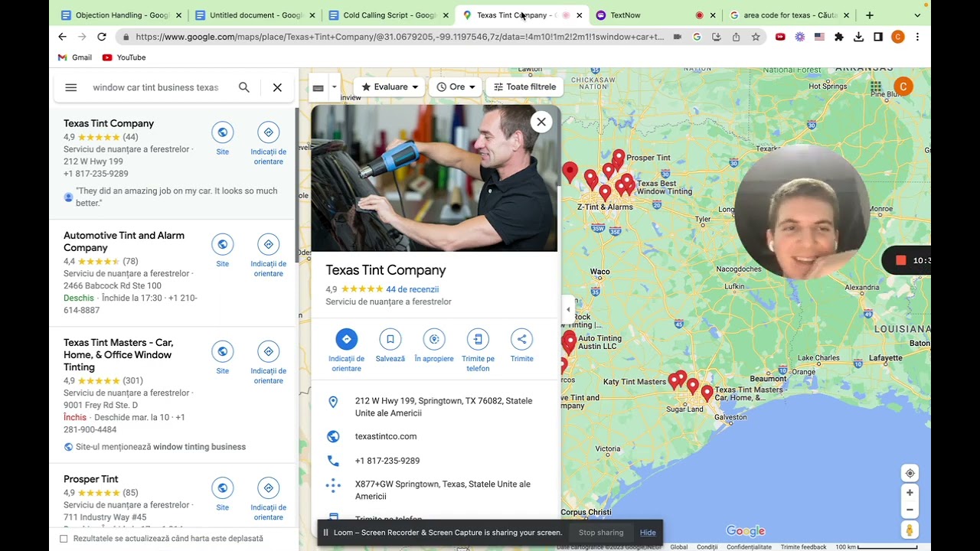The width and height of the screenshot is (980, 551).
Task: Bookmark this page with star icon
Action: pyautogui.click(x=756, y=37)
